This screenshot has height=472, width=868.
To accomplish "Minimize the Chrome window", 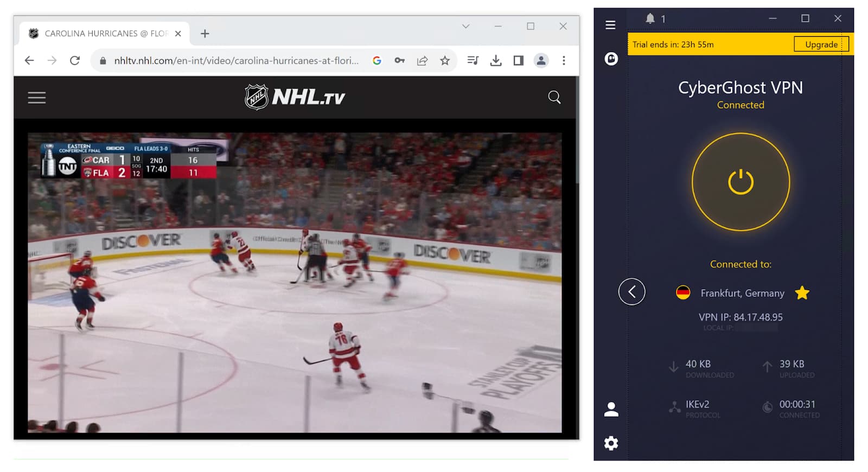I will point(498,26).
